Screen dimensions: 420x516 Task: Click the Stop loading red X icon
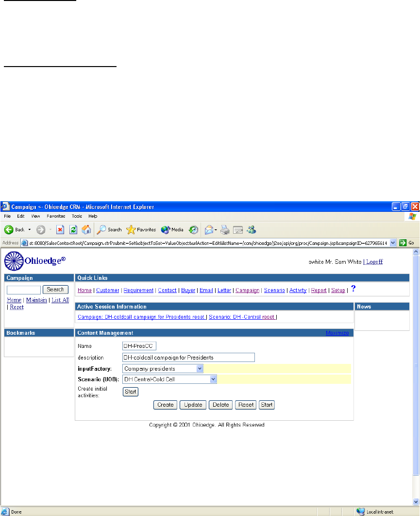coord(60,229)
